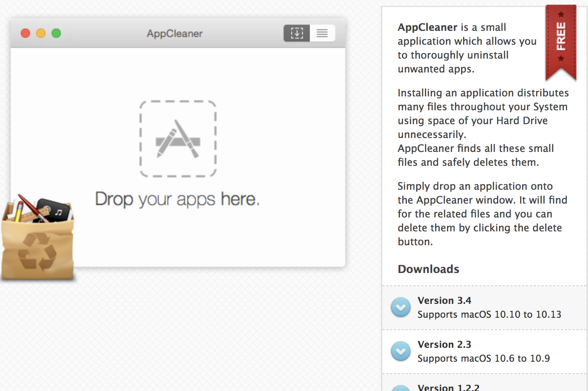This screenshot has width=588, height=391.
Task: Click the Downloads heading
Action: 428,269
